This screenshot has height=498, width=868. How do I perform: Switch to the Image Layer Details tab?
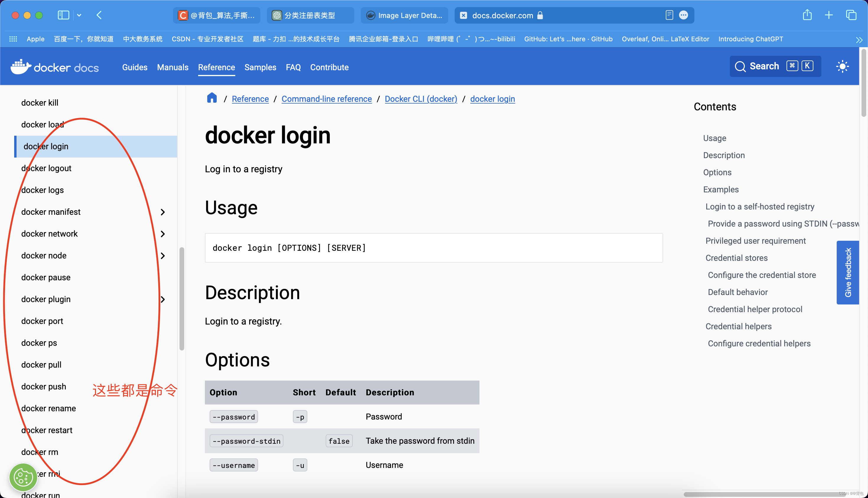[404, 15]
